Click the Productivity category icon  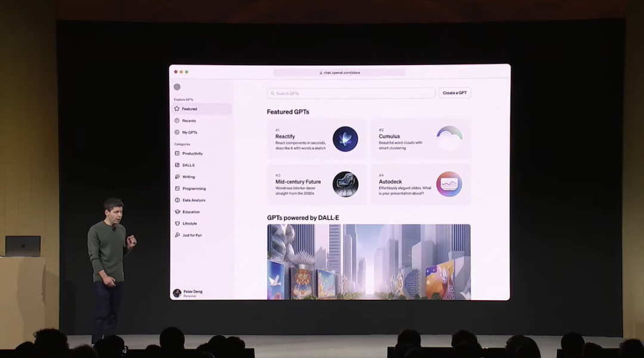[x=177, y=153]
